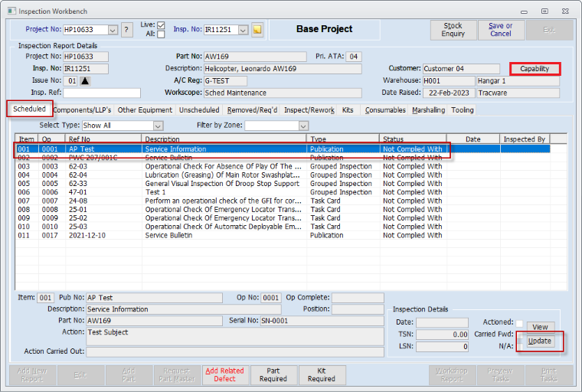Click the Add Related Defect button

pos(225,375)
